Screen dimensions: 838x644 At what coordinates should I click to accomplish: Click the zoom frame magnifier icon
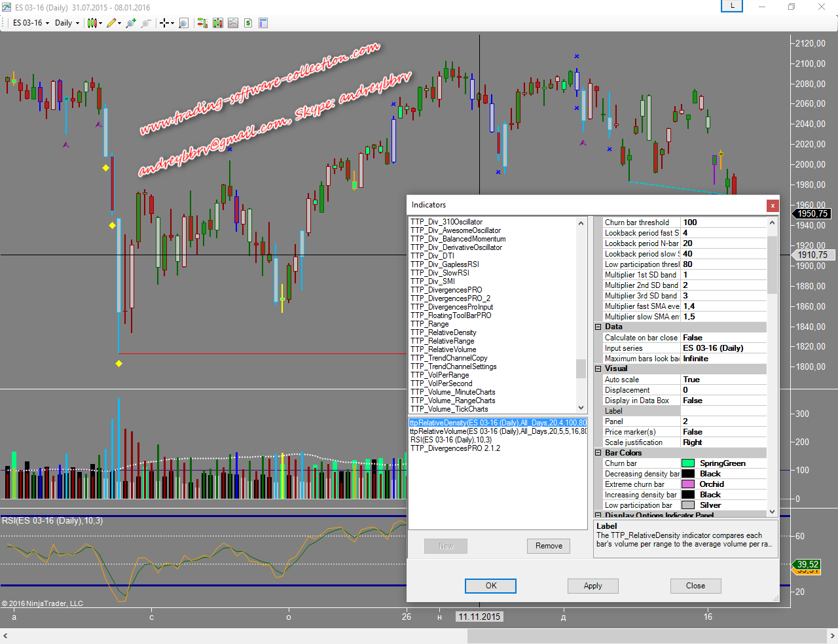point(184,23)
